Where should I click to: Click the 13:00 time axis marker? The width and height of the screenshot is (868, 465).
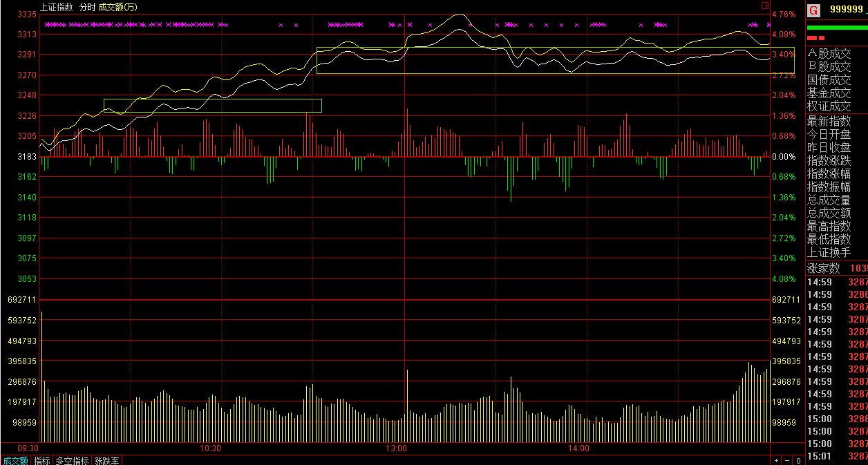396,448
